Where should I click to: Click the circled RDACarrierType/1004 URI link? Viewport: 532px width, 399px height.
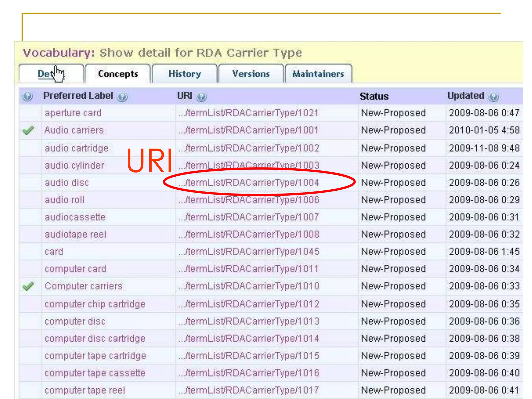click(249, 183)
